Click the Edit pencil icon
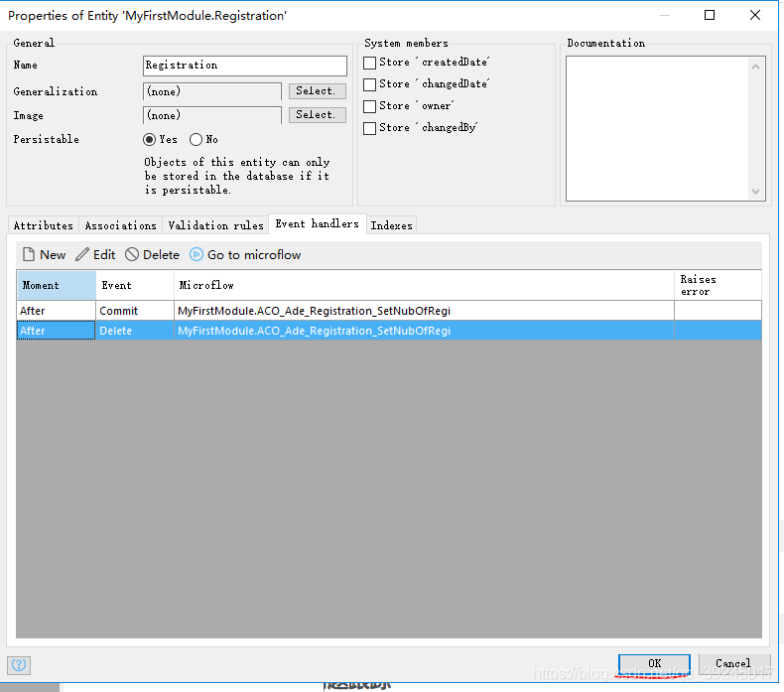The width and height of the screenshot is (784, 692). tap(82, 255)
